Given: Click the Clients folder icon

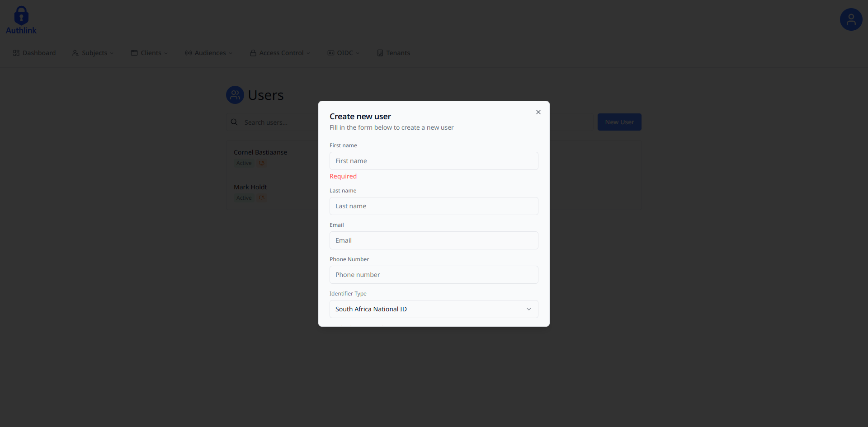Looking at the screenshot, I should point(134,53).
